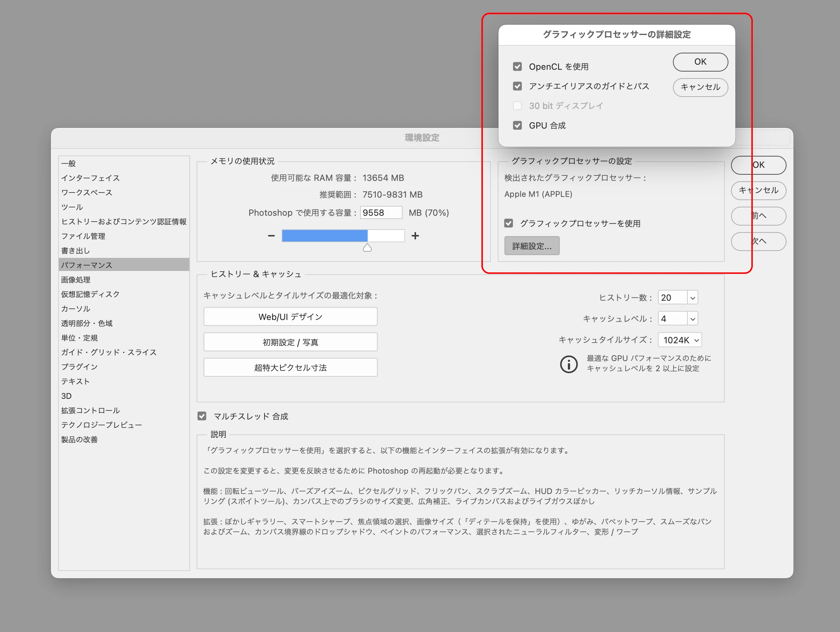840x632 pixels.
Task: Click the minus icon beside memory slider
Action: click(271, 236)
